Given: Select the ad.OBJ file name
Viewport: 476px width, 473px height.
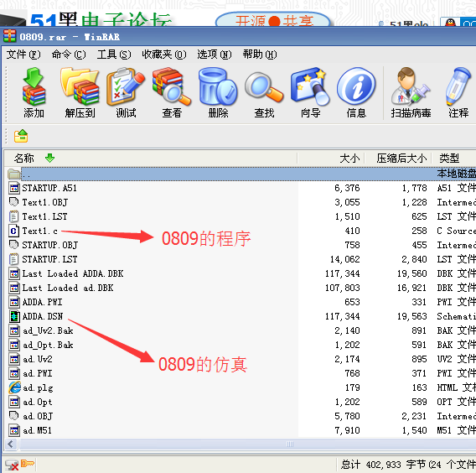Looking at the screenshot, I should (38, 416).
